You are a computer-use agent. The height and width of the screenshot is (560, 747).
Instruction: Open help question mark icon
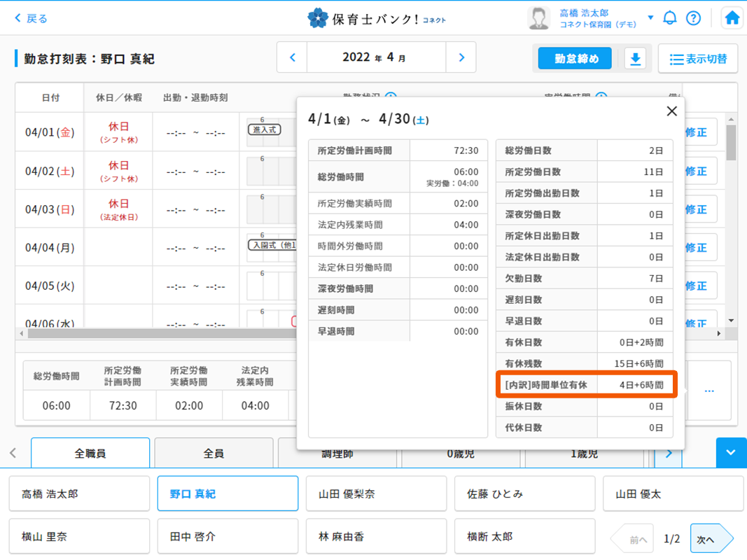693,18
